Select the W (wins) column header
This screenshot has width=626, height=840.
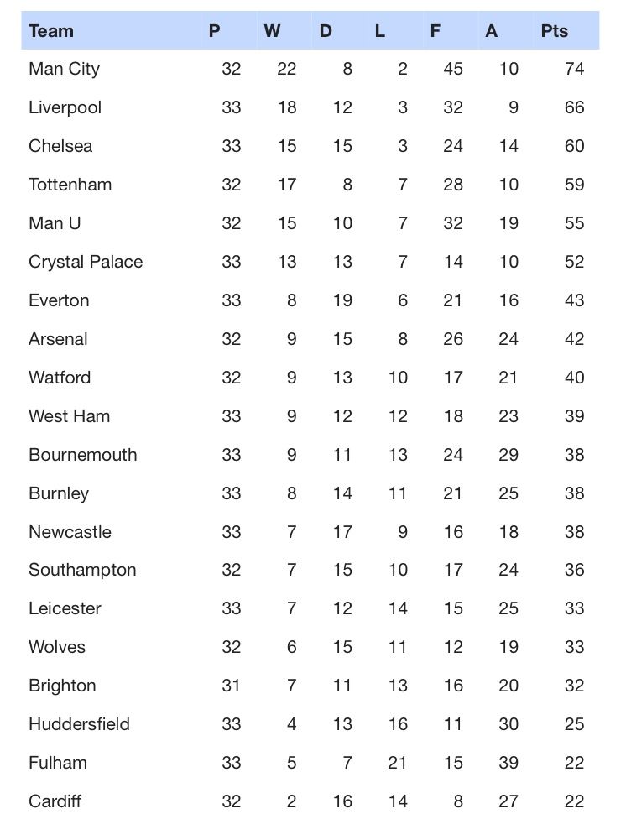tap(272, 31)
